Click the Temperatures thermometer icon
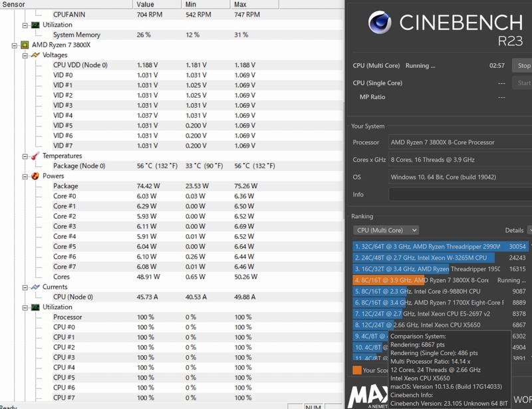Screen dimensions: 532x409 pos(35,156)
